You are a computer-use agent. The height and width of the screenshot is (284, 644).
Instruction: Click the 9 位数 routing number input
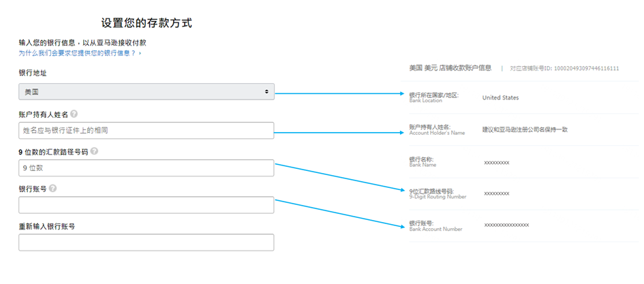click(147, 168)
